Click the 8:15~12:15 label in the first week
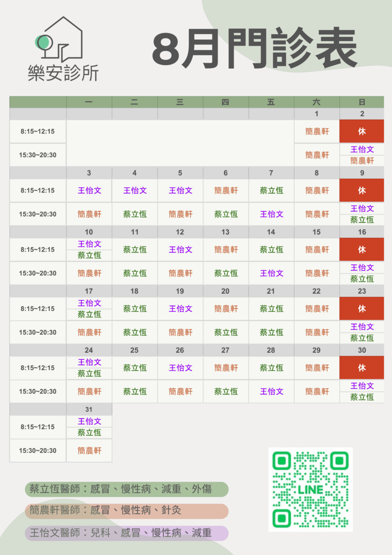 [x=38, y=131]
